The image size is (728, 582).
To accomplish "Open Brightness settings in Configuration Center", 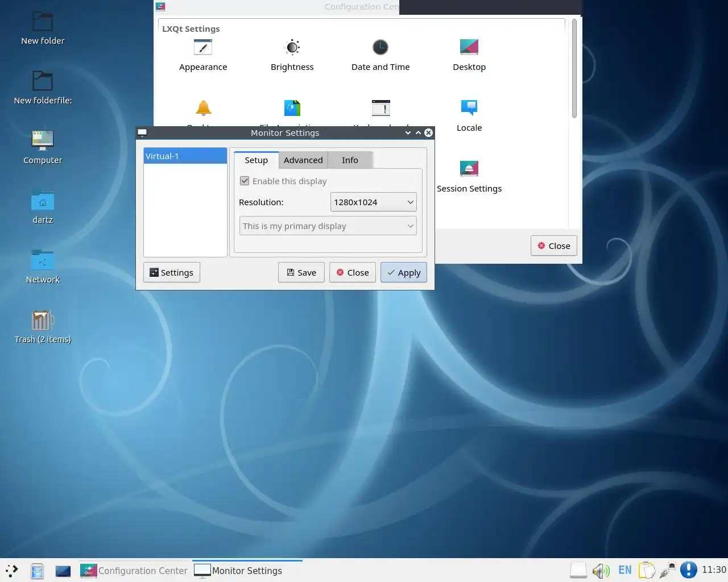I will (x=292, y=55).
